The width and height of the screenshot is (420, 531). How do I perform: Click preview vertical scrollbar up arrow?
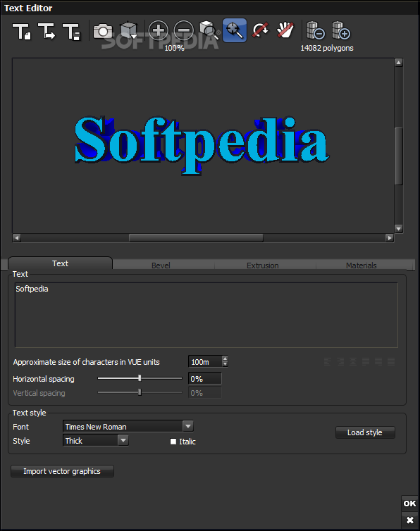tap(399, 63)
